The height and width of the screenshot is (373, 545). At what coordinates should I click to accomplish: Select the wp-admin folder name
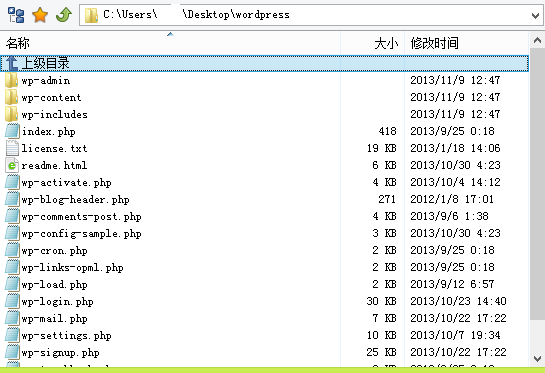coord(46,81)
